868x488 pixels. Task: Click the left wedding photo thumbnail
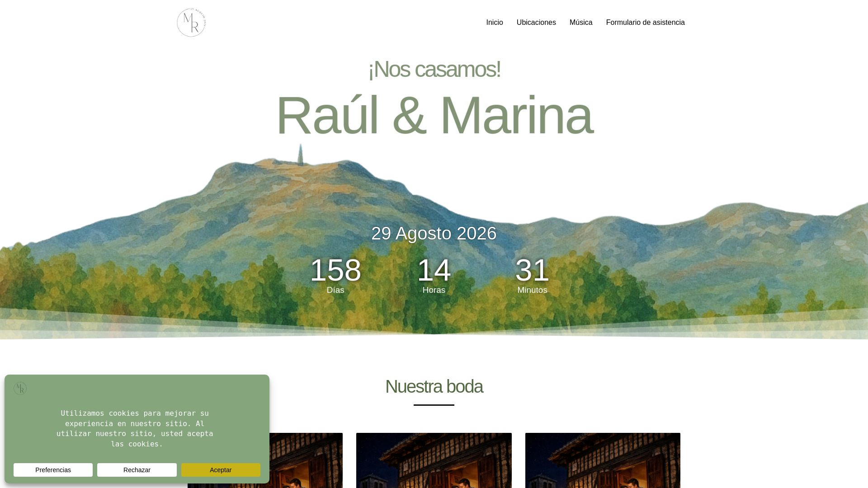(306, 460)
